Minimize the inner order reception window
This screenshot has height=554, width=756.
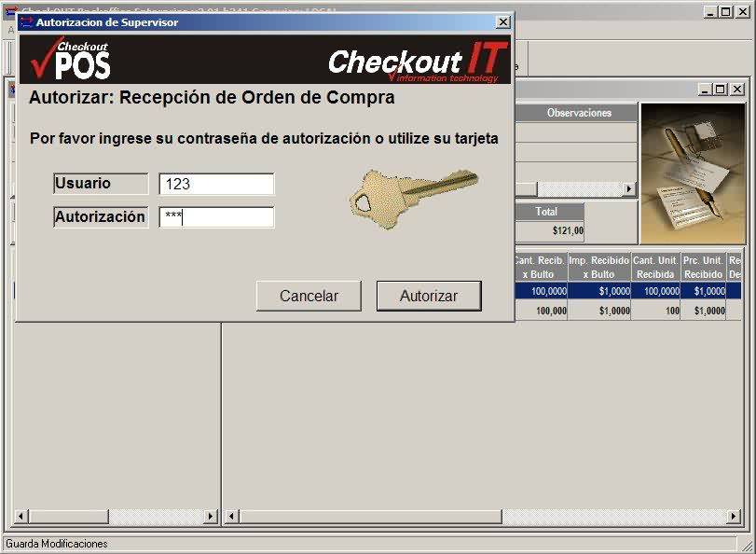coord(705,90)
